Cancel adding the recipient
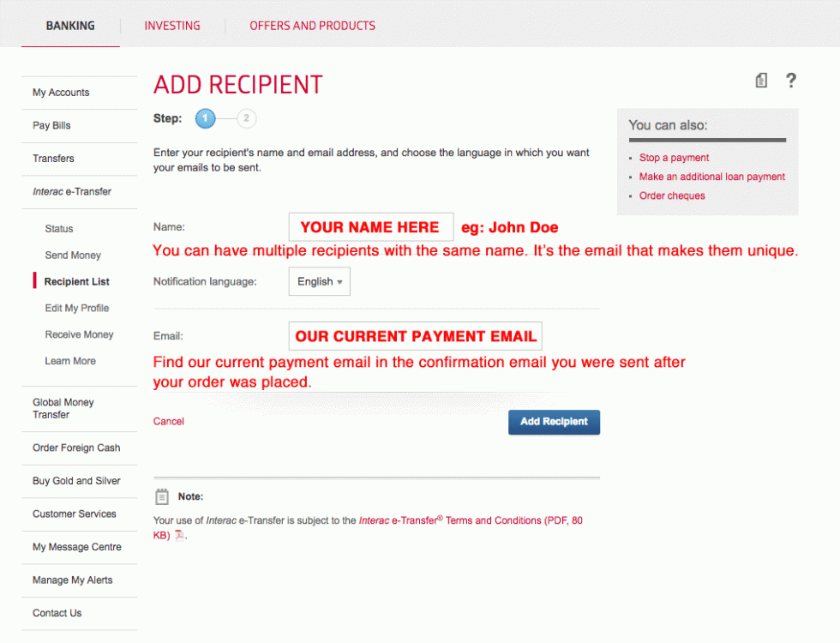The width and height of the screenshot is (840, 643). point(168,421)
